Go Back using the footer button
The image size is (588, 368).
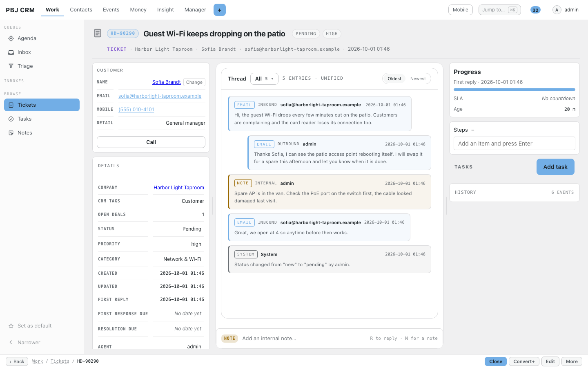click(17, 361)
